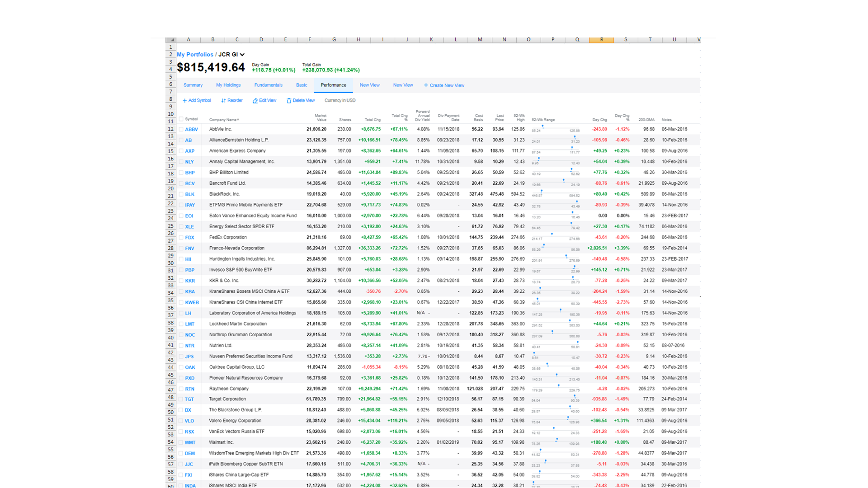Open the INDA symbol link

190,486
